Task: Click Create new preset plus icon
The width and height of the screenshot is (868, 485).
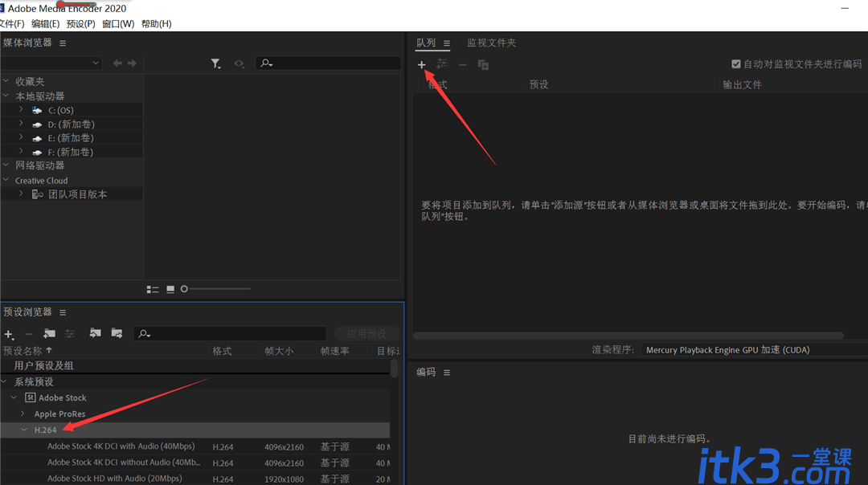Action: click(9, 334)
